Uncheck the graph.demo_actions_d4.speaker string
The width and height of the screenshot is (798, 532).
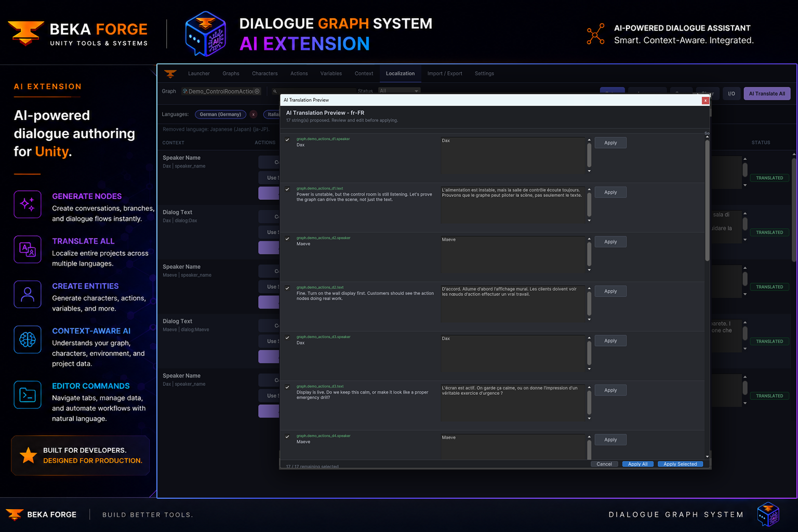287,436
